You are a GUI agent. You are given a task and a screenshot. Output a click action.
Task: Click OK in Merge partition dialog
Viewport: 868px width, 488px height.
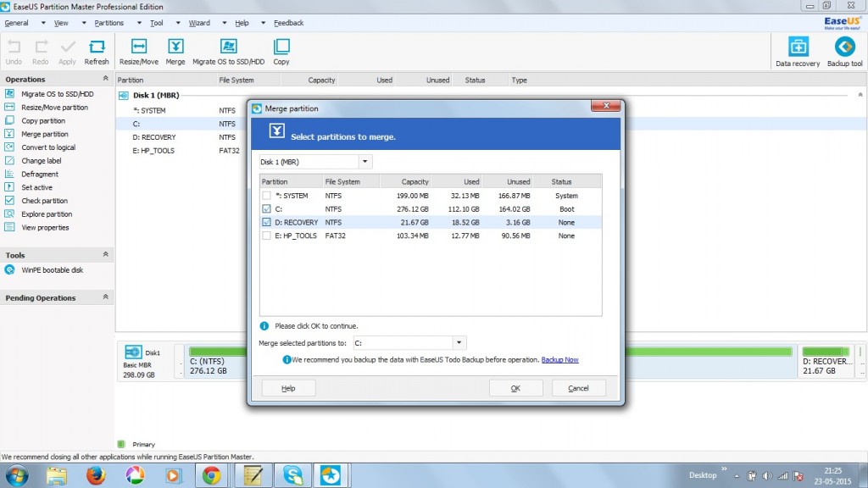click(x=515, y=388)
